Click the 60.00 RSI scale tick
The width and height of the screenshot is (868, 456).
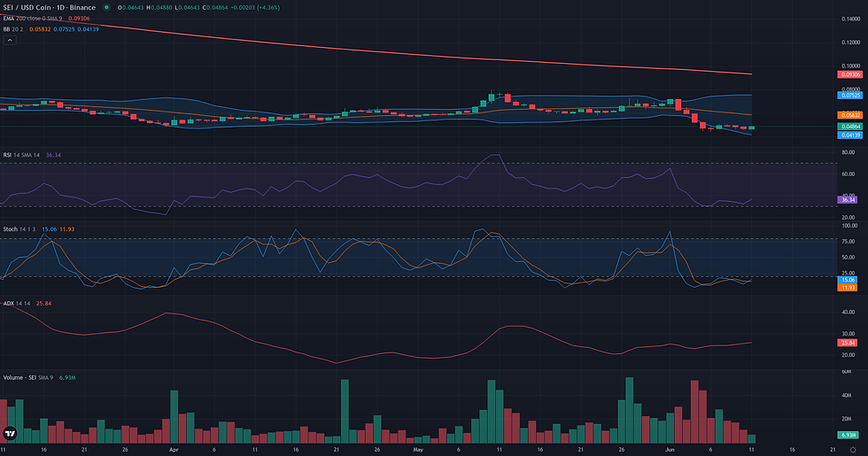[x=849, y=174]
